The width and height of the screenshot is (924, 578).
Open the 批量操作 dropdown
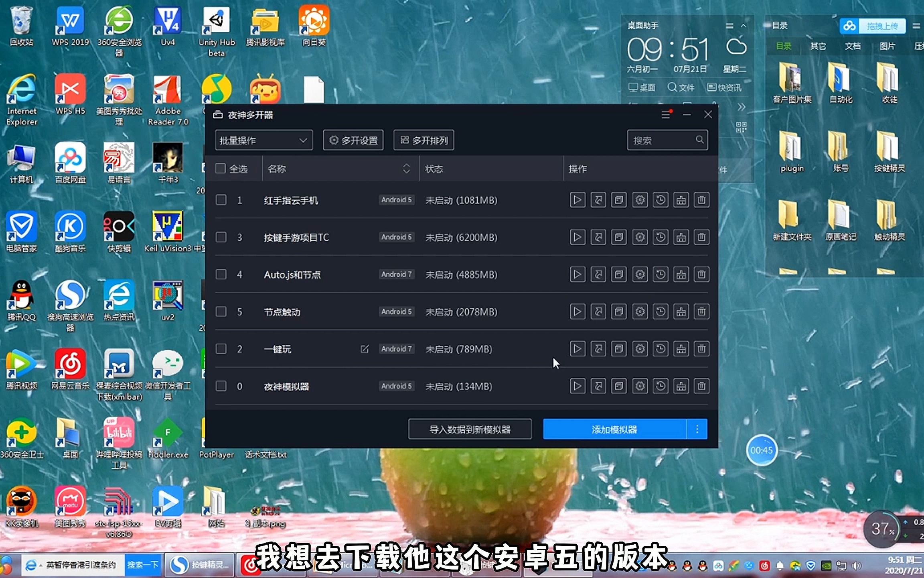point(263,140)
